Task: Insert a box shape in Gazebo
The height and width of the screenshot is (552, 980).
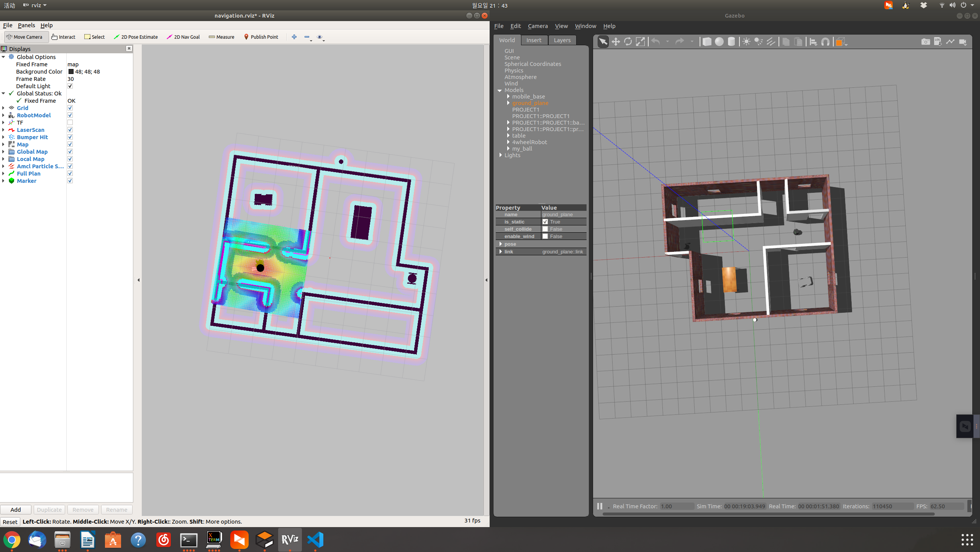Action: click(x=706, y=41)
